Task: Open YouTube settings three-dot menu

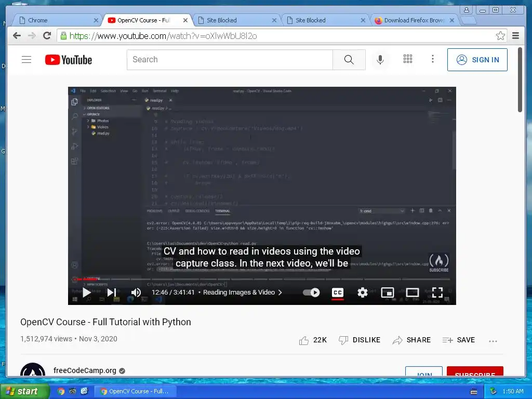Action: point(432,59)
